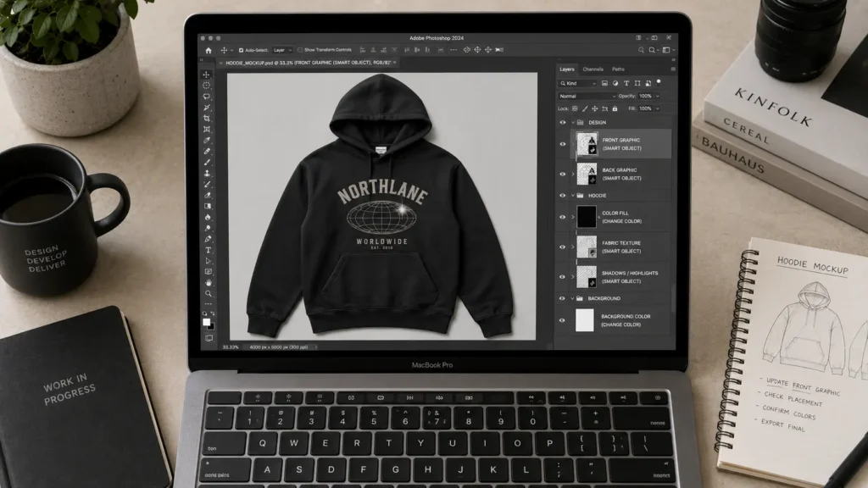Select the Zoom tool in the toolbar

209,294
